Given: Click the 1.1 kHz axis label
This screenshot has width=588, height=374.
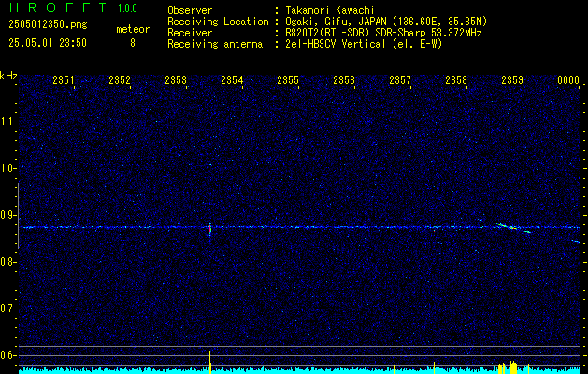Looking at the screenshot, I should tap(8, 122).
